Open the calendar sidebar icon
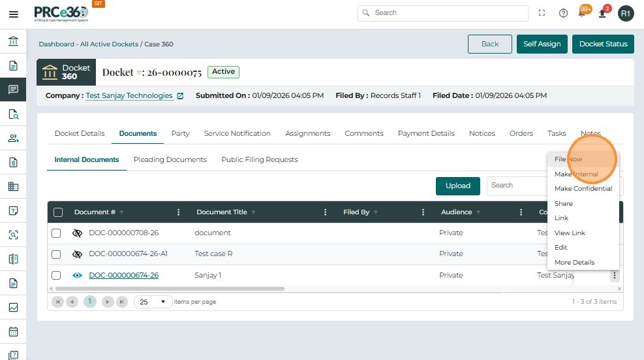The width and height of the screenshot is (644, 360). pyautogui.click(x=13, y=332)
